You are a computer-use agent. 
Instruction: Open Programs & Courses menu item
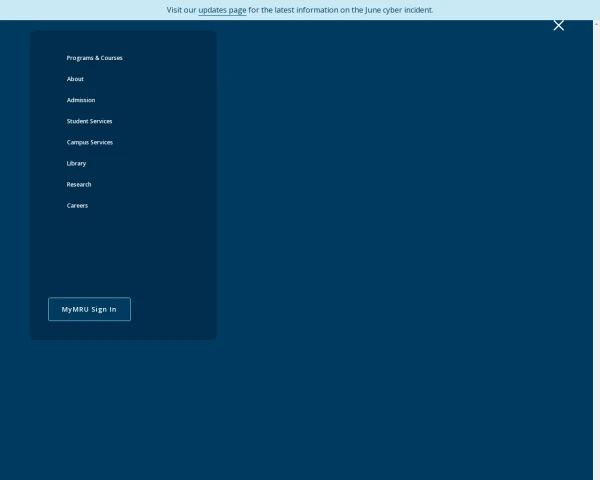pyautogui.click(x=95, y=58)
